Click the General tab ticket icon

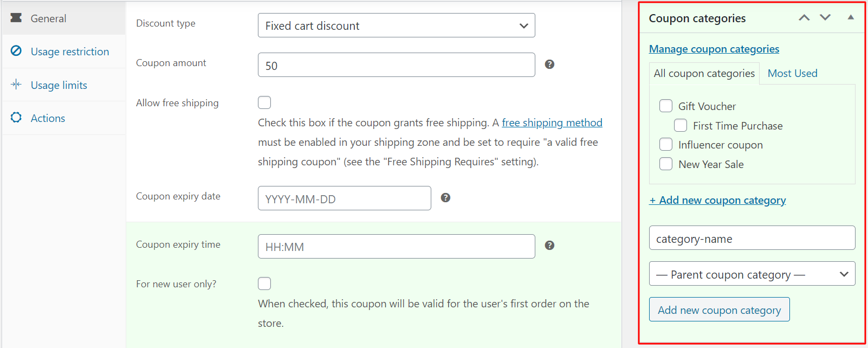[x=16, y=18]
